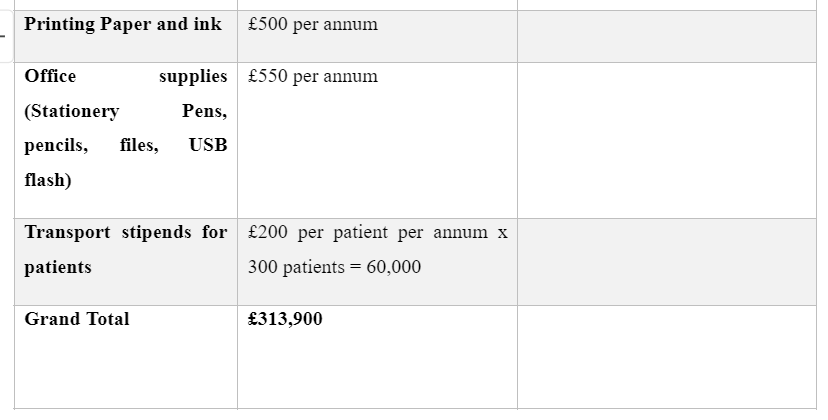Click the "(Stationery" word
The image size is (828, 420).
[x=72, y=111]
